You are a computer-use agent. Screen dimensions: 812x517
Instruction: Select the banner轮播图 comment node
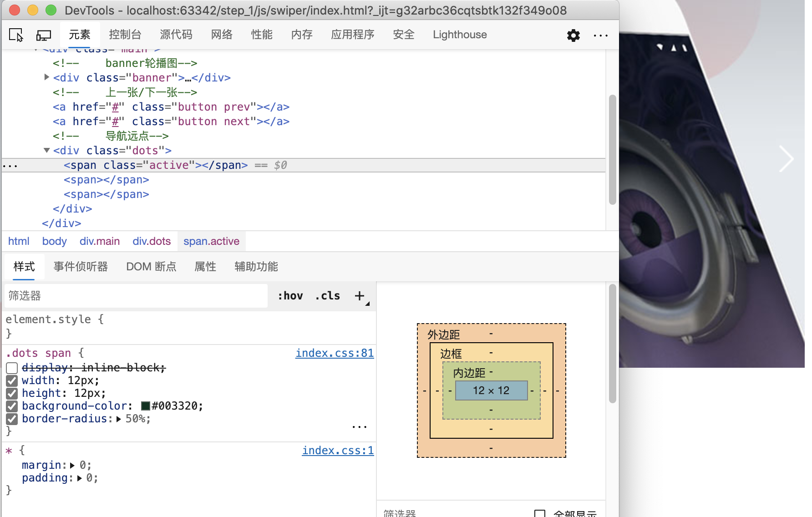click(x=125, y=63)
